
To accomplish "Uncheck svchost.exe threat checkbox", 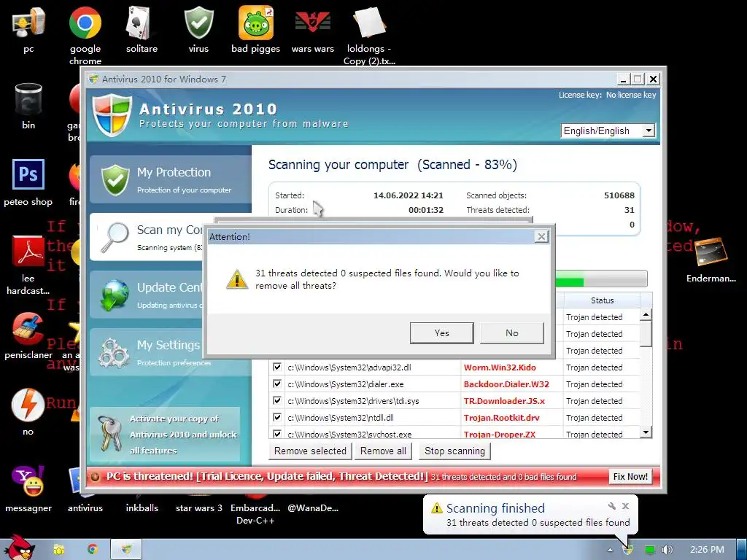I will tap(276, 434).
